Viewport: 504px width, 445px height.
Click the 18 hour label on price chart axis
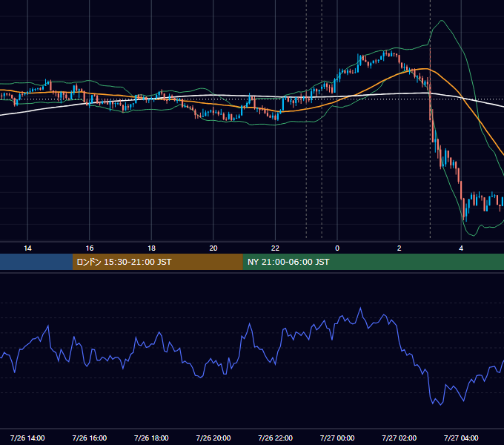click(x=151, y=248)
